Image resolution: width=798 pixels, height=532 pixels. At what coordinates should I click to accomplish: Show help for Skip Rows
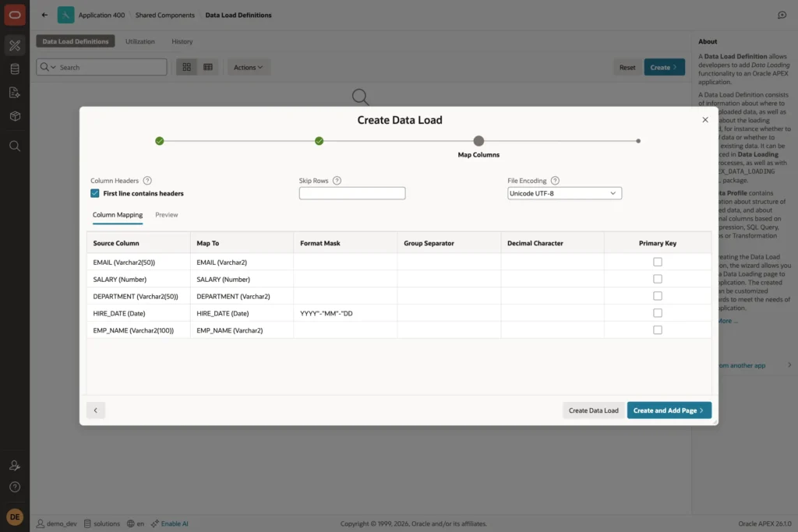tap(337, 181)
